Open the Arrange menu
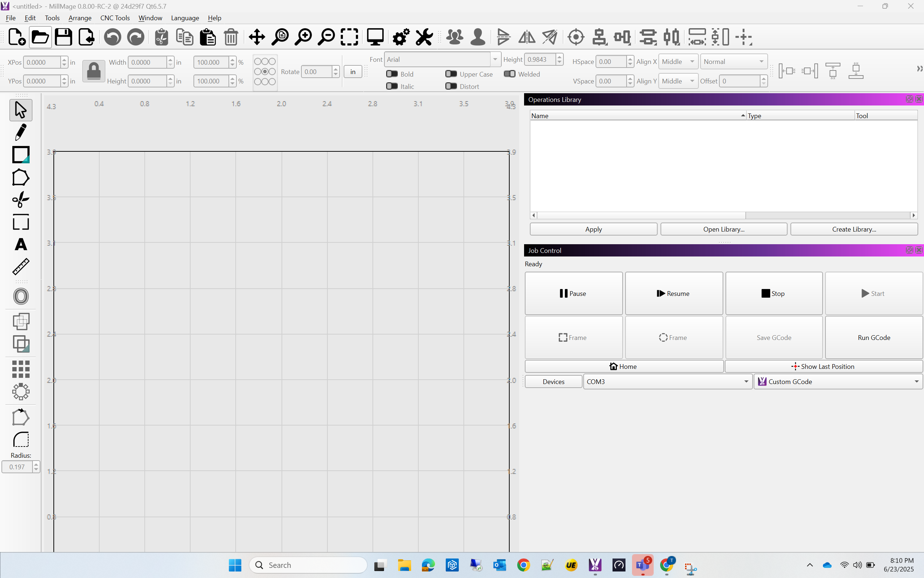The height and width of the screenshot is (578, 924). [x=80, y=18]
